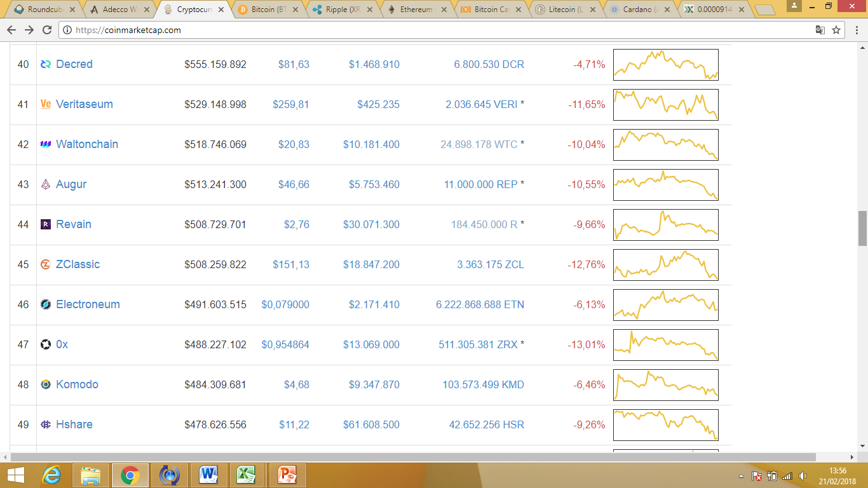Switch to the Roundcube tab
The height and width of the screenshot is (488, 868).
pos(43,10)
